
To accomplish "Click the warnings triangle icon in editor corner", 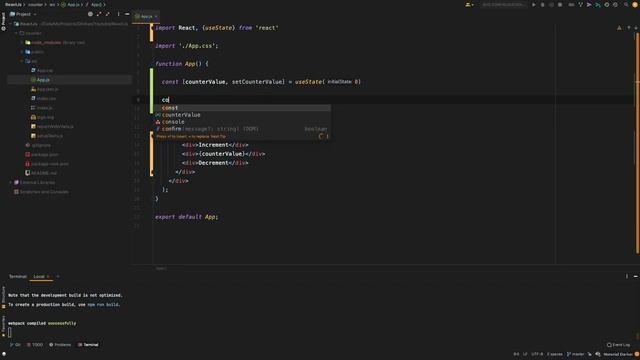I will (x=619, y=28).
